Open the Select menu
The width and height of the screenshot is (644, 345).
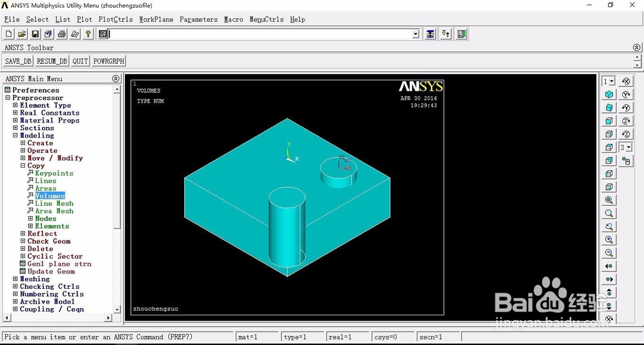tap(37, 19)
